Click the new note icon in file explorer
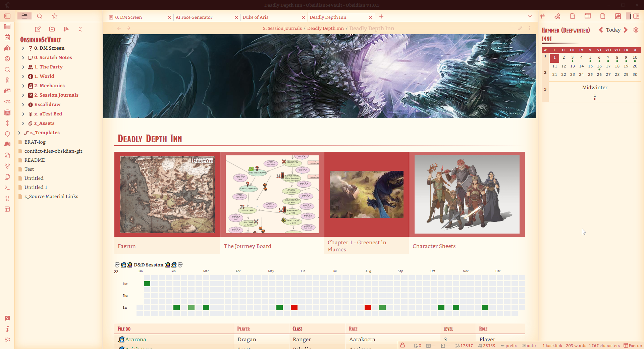The height and width of the screenshot is (349, 644). coord(38,29)
